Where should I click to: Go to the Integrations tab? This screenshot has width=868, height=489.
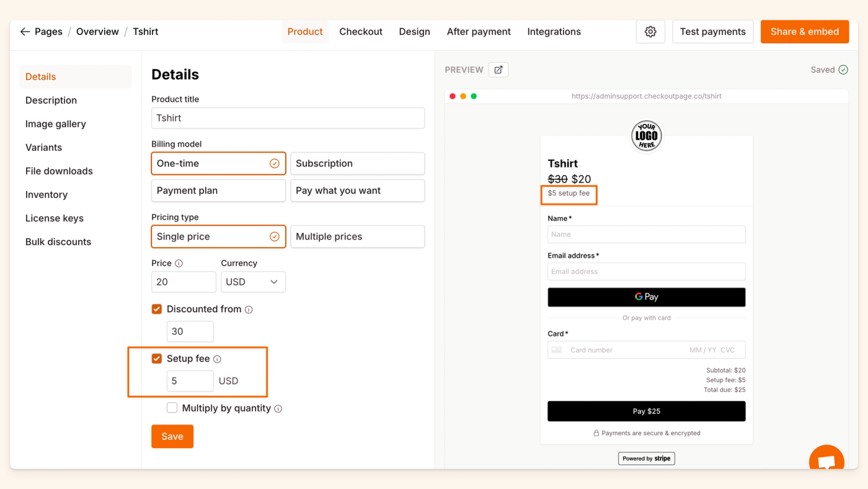(554, 32)
